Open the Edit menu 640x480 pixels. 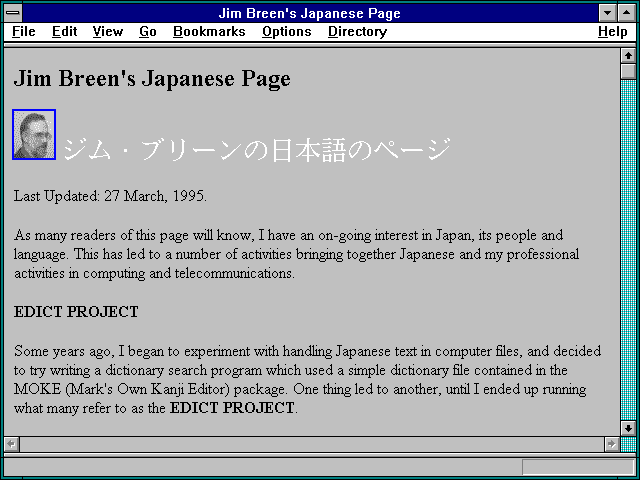point(64,31)
